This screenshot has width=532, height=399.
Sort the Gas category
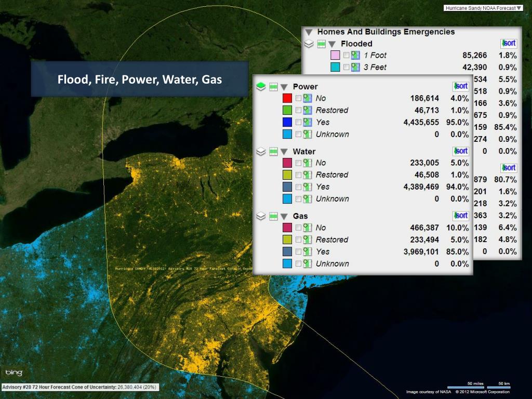(461, 216)
